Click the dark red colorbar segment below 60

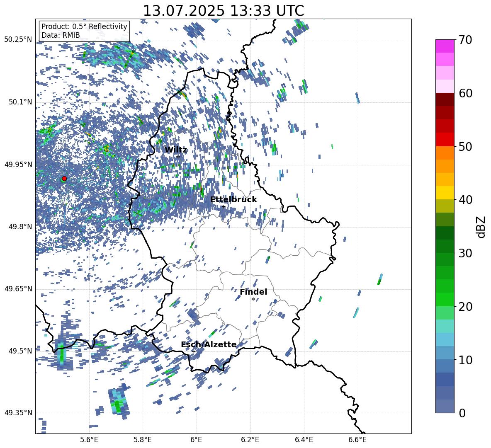pos(445,99)
